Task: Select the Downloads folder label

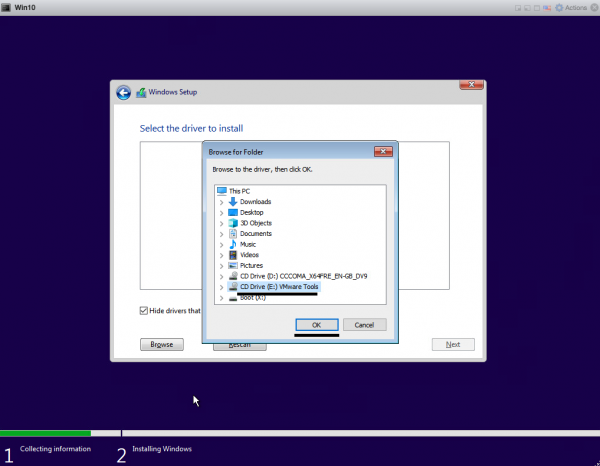Action: [x=256, y=202]
